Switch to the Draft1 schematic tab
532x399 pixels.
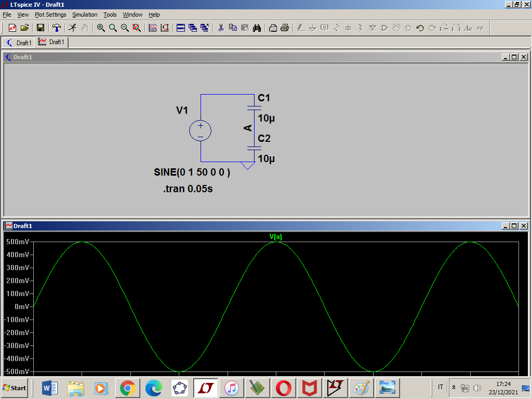click(19, 43)
